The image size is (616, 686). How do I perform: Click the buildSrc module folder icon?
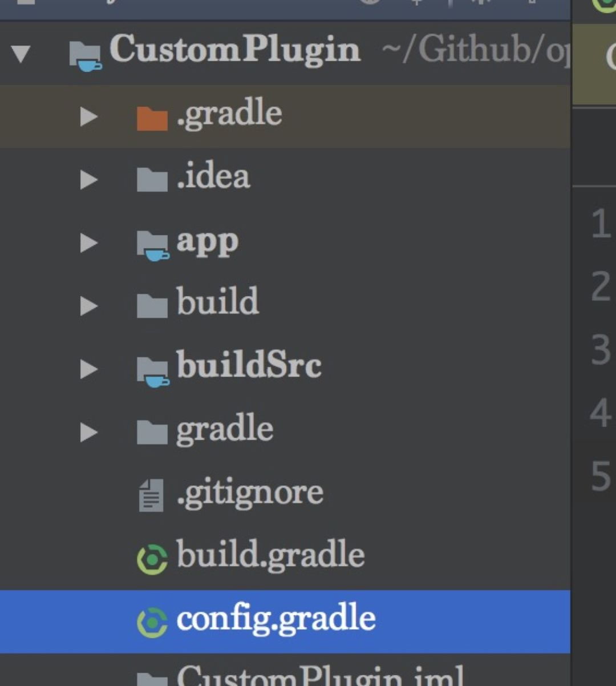(153, 371)
